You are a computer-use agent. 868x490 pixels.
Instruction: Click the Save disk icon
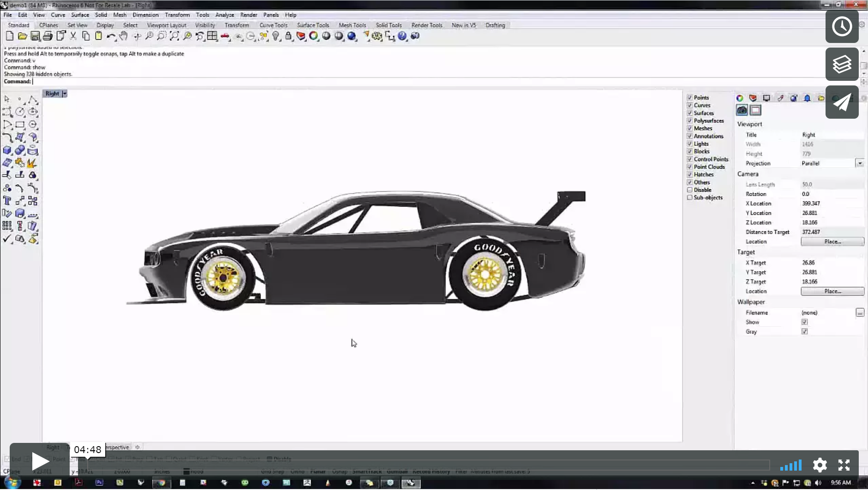(x=35, y=36)
